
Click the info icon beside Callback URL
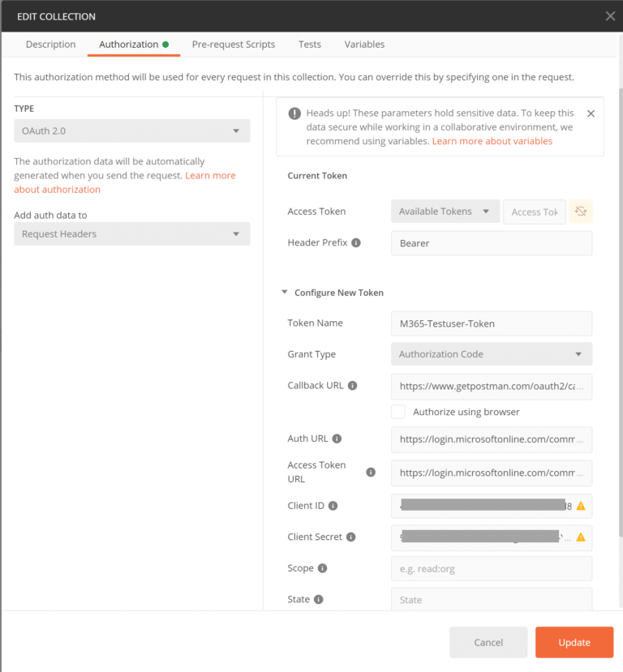[x=353, y=385]
